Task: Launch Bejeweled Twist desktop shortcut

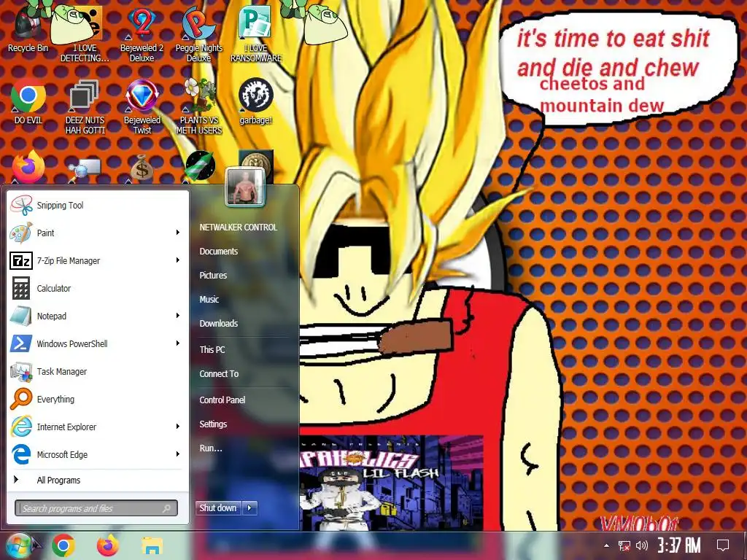Action: click(142, 106)
